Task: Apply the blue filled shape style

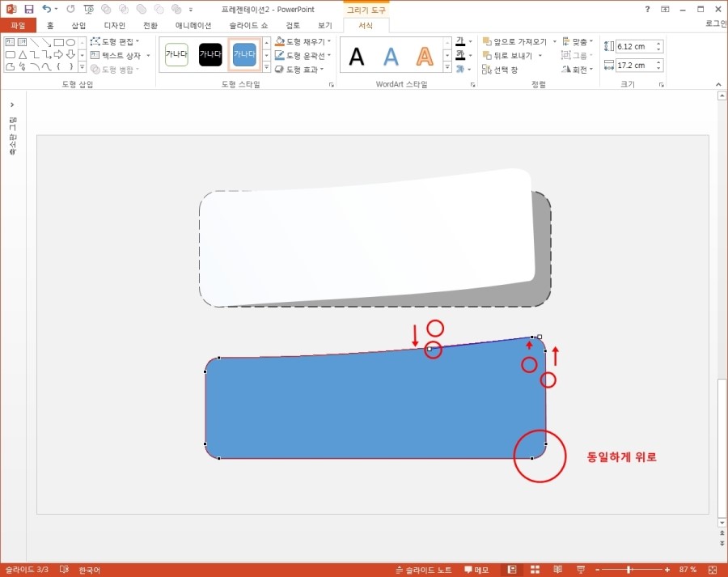Action: coord(244,55)
